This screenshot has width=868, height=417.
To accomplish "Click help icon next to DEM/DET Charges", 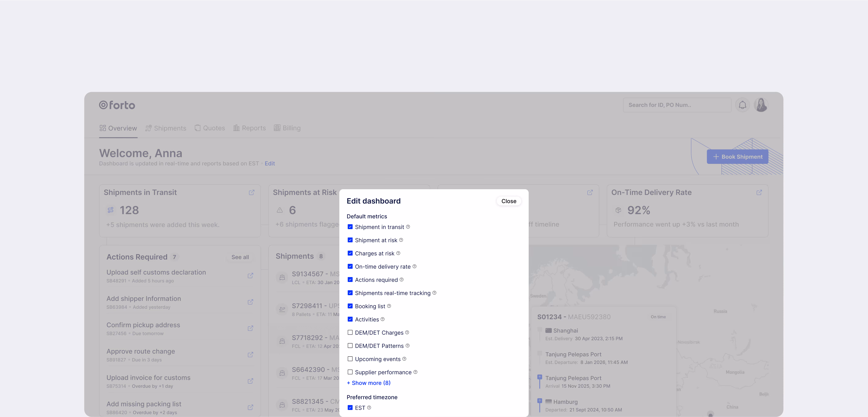I will 407,332.
